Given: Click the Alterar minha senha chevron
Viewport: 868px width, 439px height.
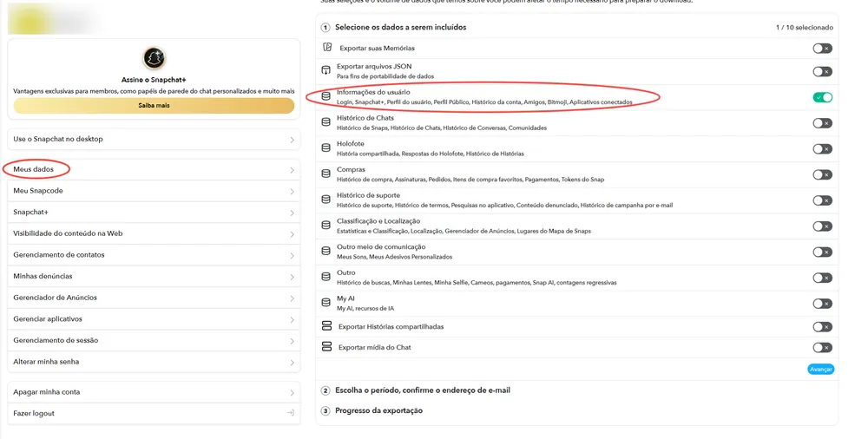Looking at the screenshot, I should pos(292,363).
